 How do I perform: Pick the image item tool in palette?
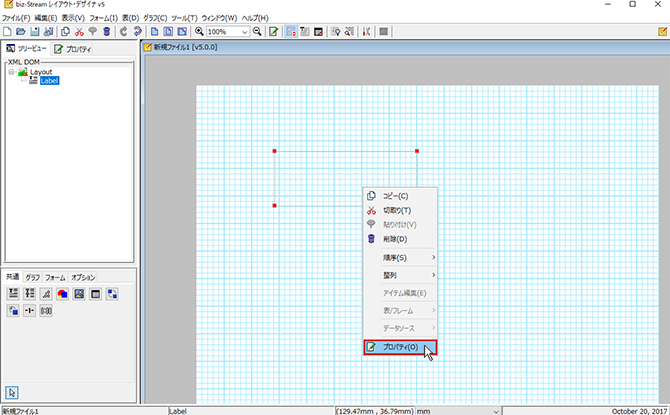coord(79,294)
